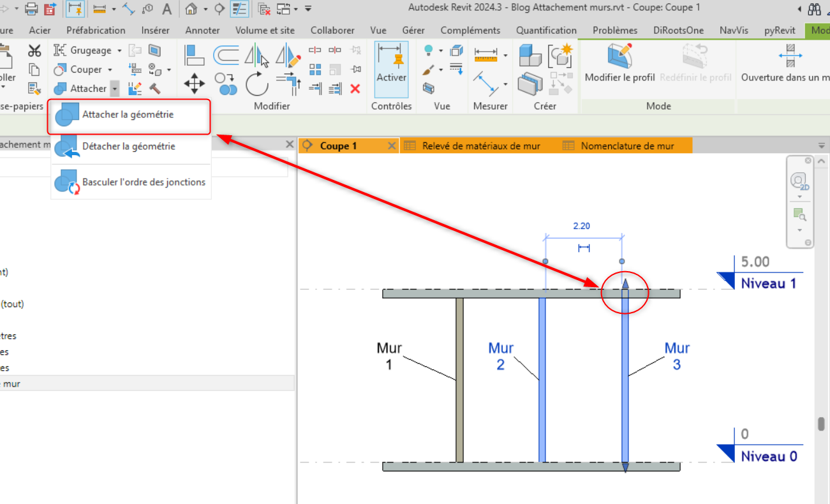Click the vertical scrollbar of drawing area

822,424
